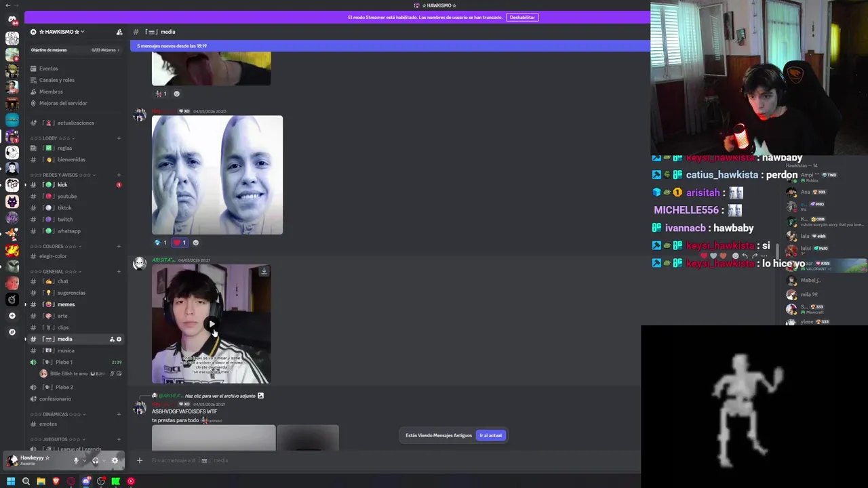Open the música channel
This screenshot has height=488, width=868.
[x=66, y=350]
